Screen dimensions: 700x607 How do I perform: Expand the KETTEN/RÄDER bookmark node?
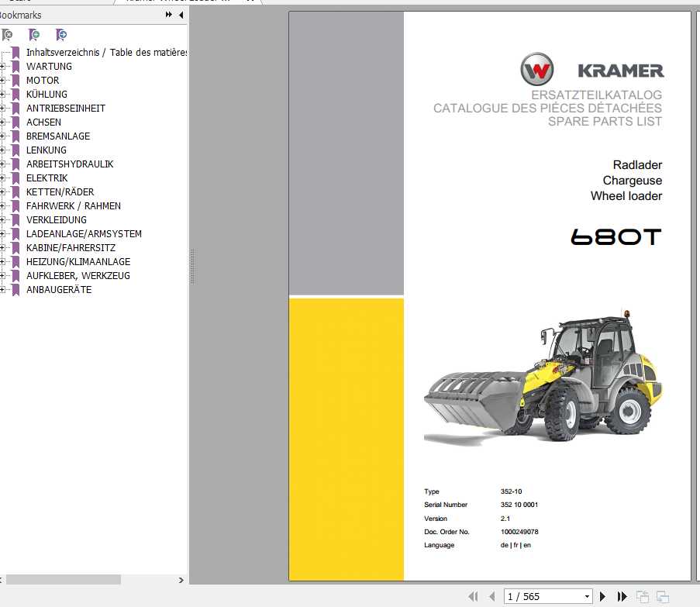[x=2, y=192]
